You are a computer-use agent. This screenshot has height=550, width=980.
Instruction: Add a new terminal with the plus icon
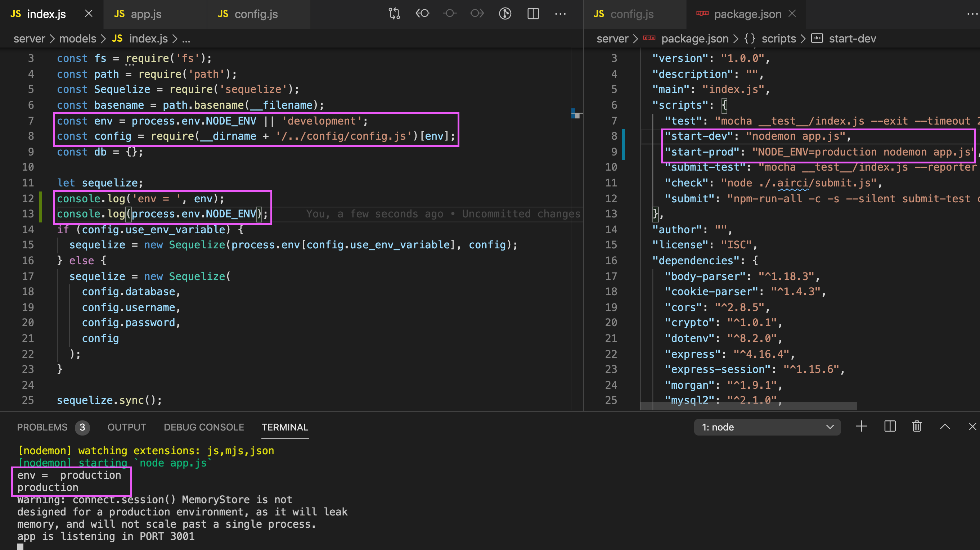coord(861,427)
